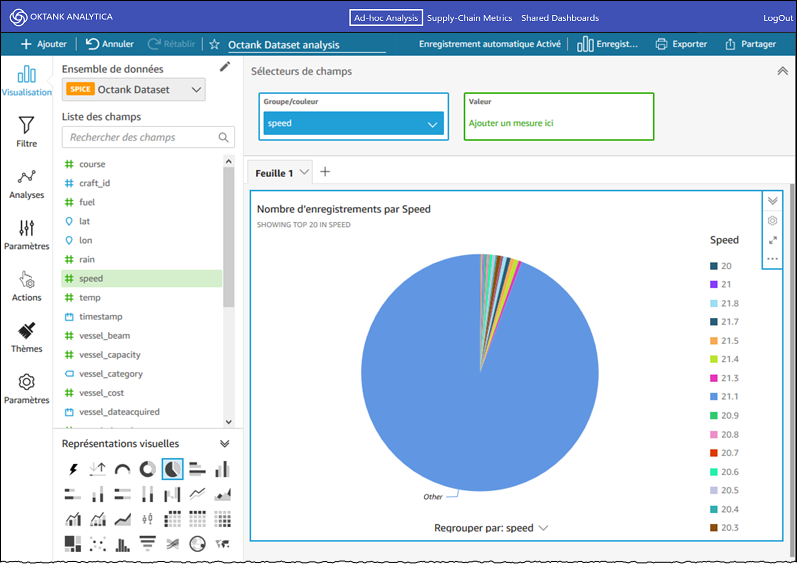Open the Visualisation panel in the sidebar

click(26, 81)
